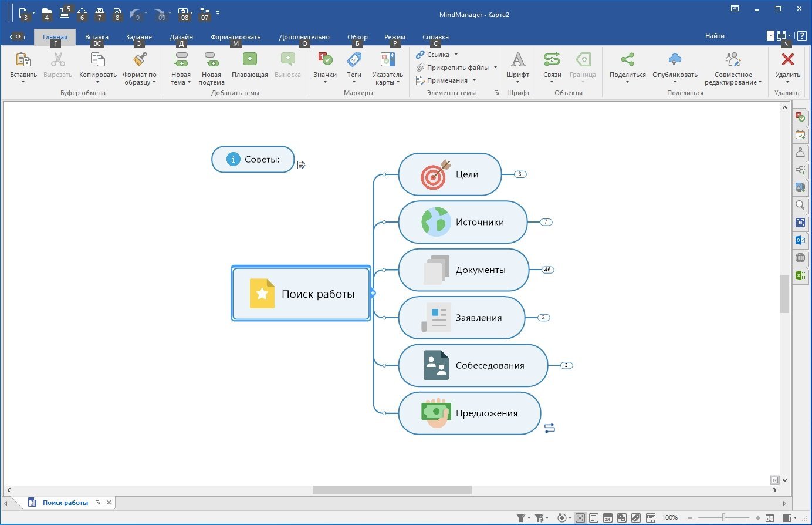Select the Связи (Relationships) tool
This screenshot has height=525, width=812.
coord(552,61)
